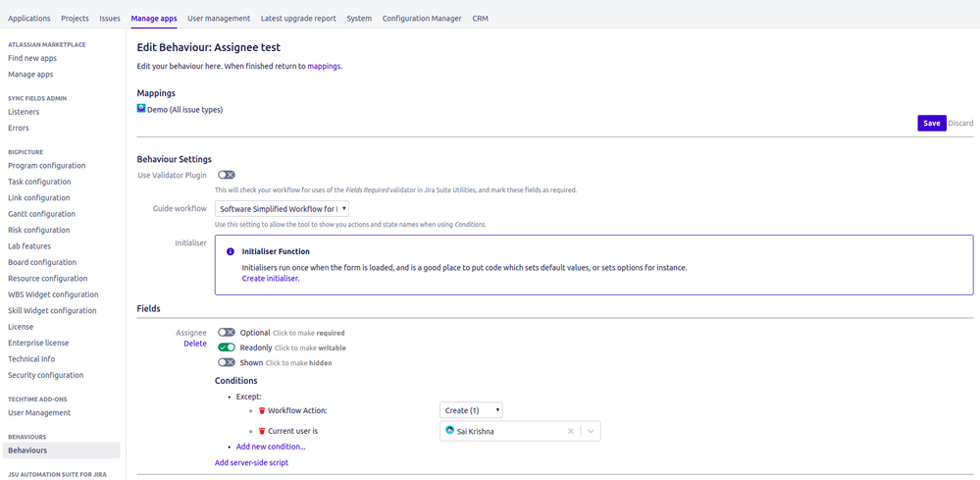Toggle Use Validator Plugin switch

click(x=227, y=175)
